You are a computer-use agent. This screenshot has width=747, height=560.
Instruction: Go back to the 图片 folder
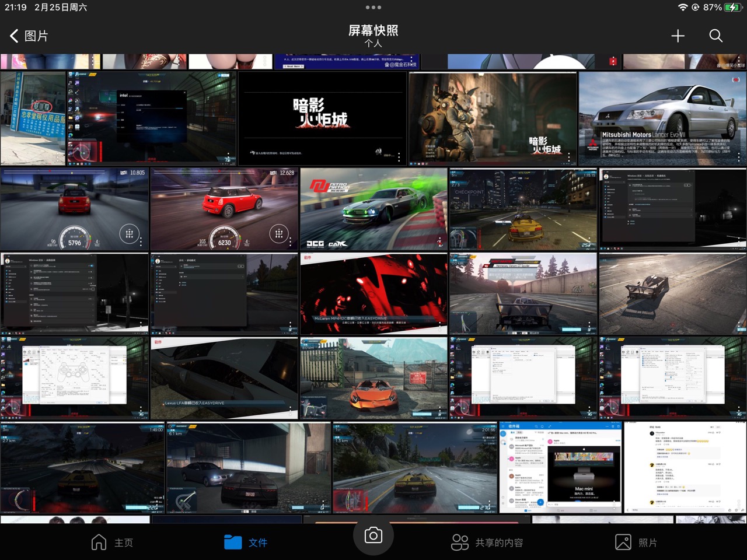tap(29, 36)
